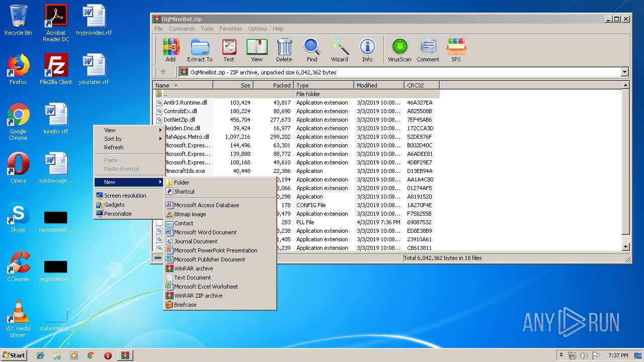Create a new Folder

tap(220, 183)
